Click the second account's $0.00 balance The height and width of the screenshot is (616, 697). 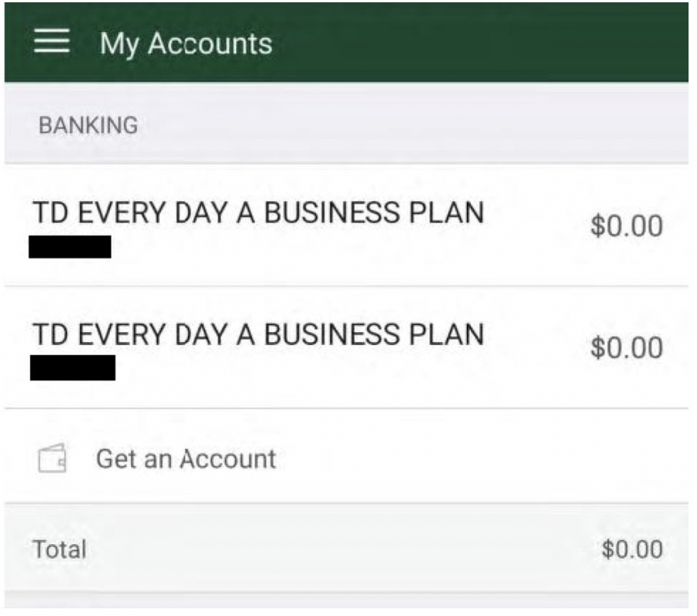tap(626, 347)
